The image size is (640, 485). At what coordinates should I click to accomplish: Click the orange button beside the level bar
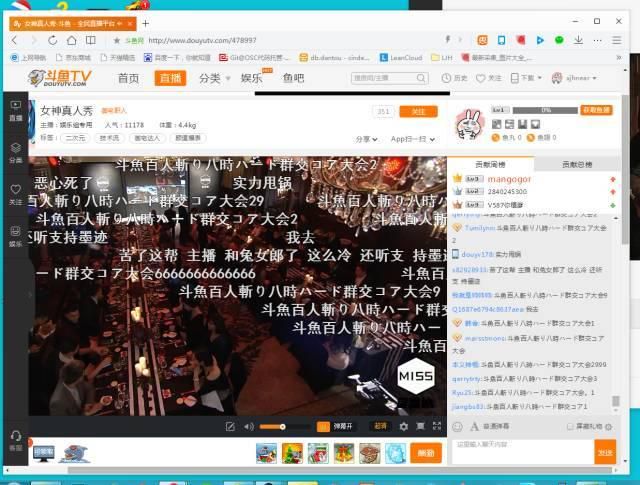coord(596,110)
